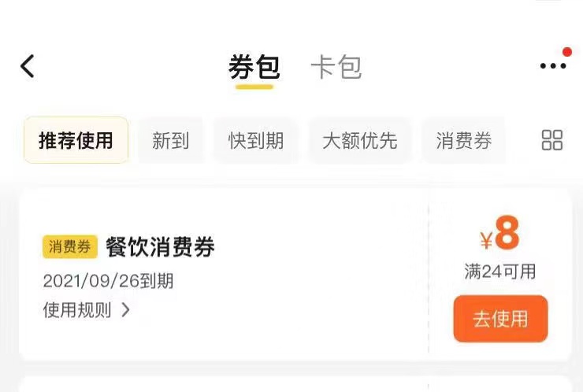Sort by 大额优先 filter

point(360,140)
